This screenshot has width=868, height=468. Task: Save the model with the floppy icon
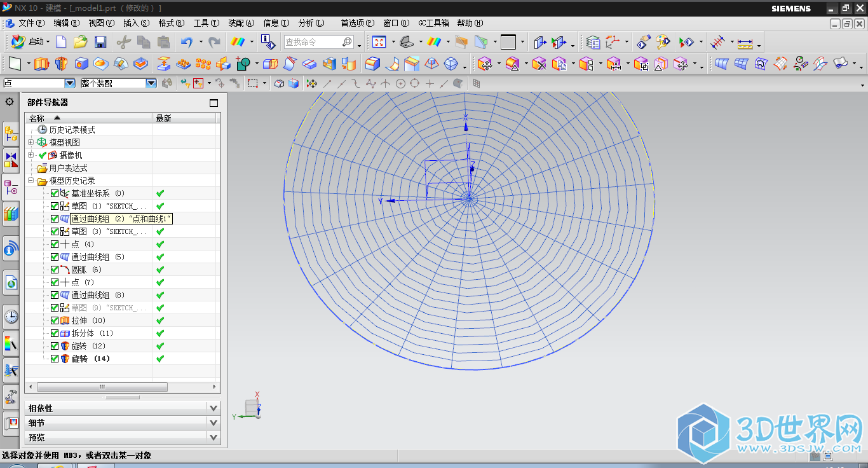[x=100, y=43]
